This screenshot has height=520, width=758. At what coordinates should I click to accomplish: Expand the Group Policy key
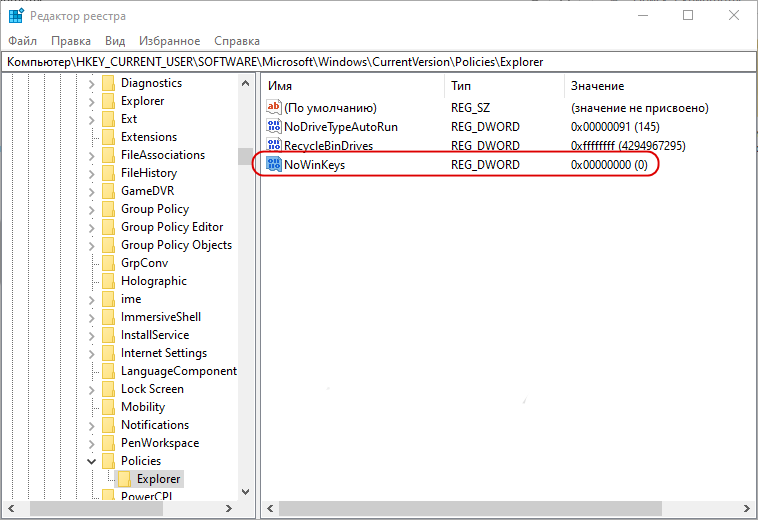point(91,210)
